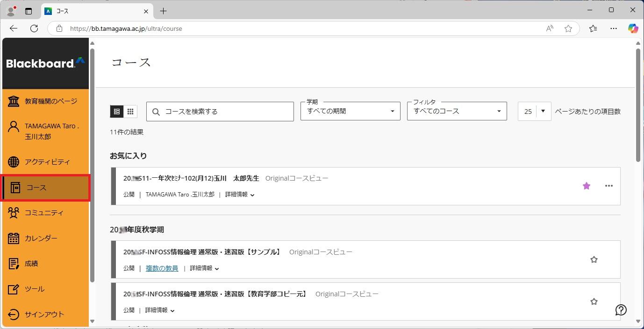Open the Grades (成績) sidebar item
644x329 pixels.
(x=45, y=264)
